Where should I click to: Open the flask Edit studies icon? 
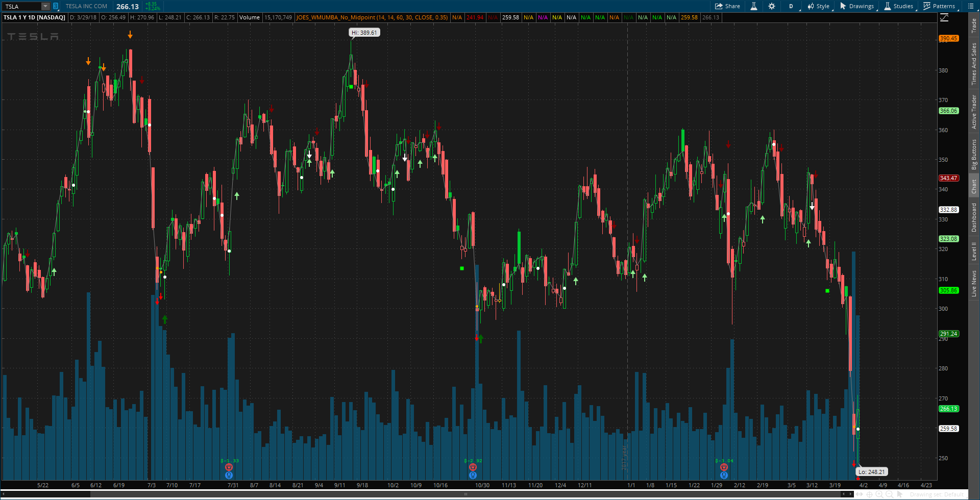[x=753, y=6]
